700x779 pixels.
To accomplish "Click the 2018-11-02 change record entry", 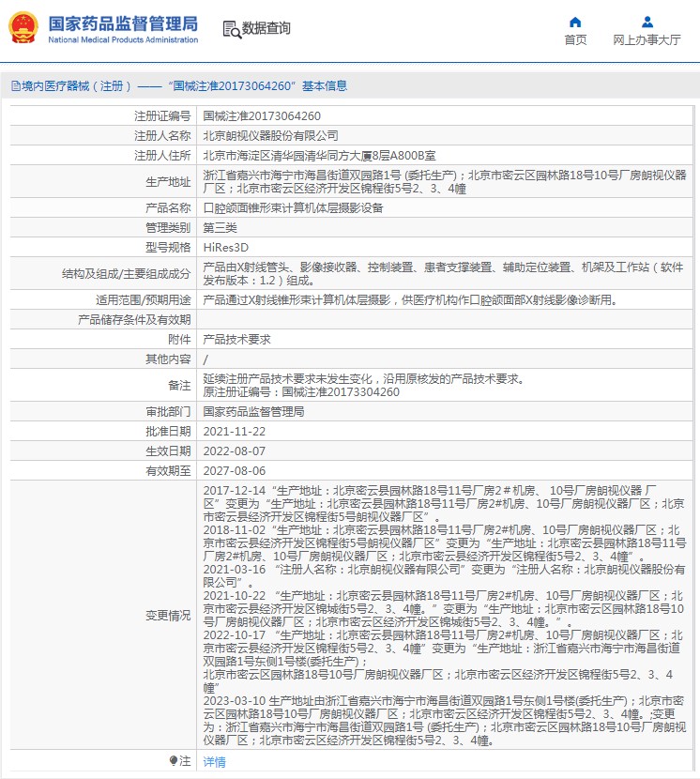I will coord(444,543).
